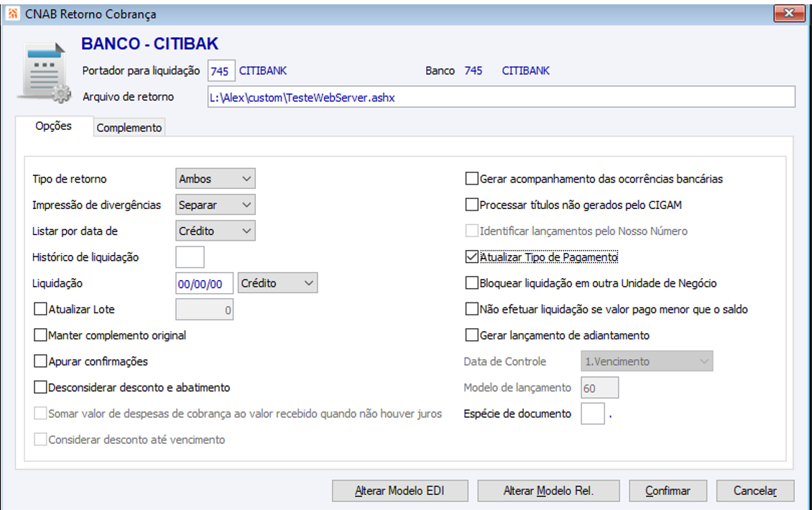Click the Liquidação date field

[x=204, y=283]
